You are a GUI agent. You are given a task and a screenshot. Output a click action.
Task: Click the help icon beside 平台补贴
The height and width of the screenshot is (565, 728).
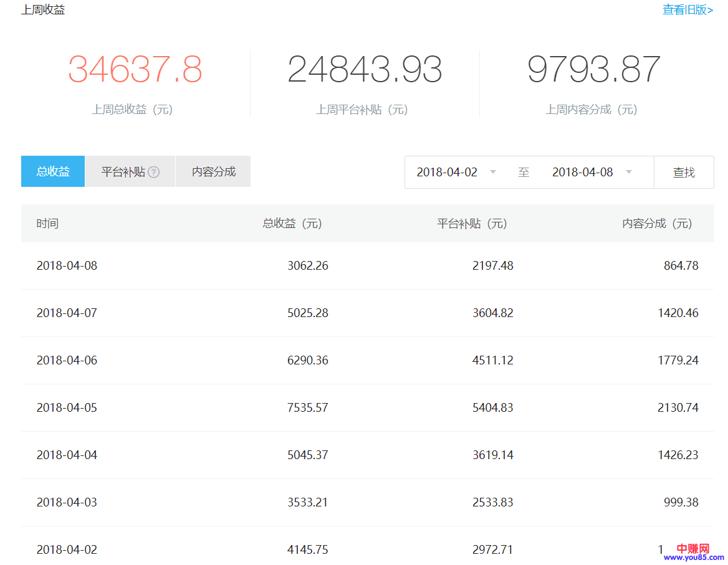click(153, 173)
